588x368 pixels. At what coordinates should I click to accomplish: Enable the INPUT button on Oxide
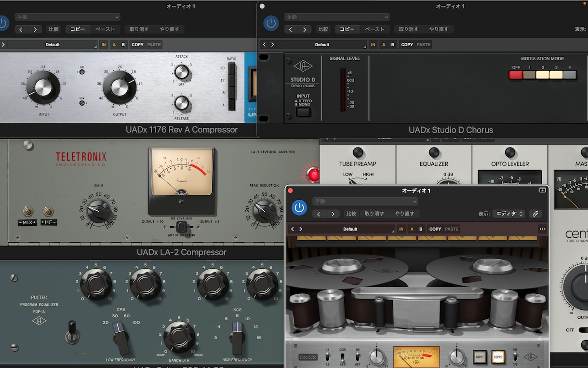click(x=480, y=357)
